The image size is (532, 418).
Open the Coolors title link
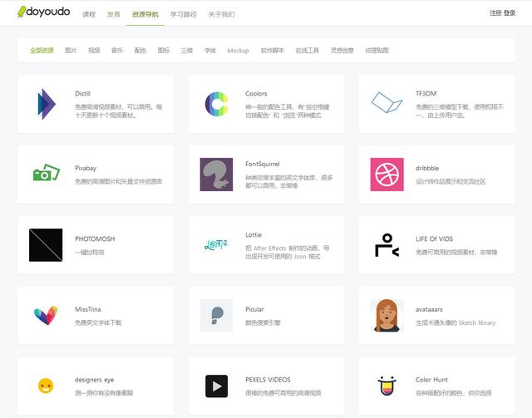pos(256,94)
